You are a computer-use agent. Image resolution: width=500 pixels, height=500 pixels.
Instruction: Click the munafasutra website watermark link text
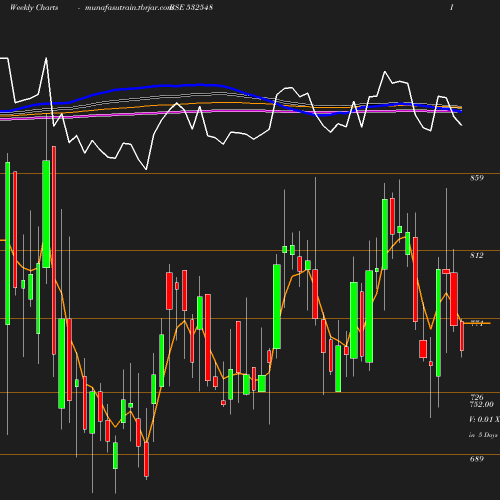[128, 7]
